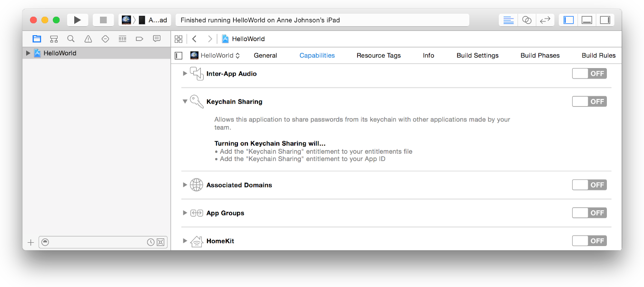Open the Build Settings tab
Screen dimensions: 644x287
[x=477, y=56]
